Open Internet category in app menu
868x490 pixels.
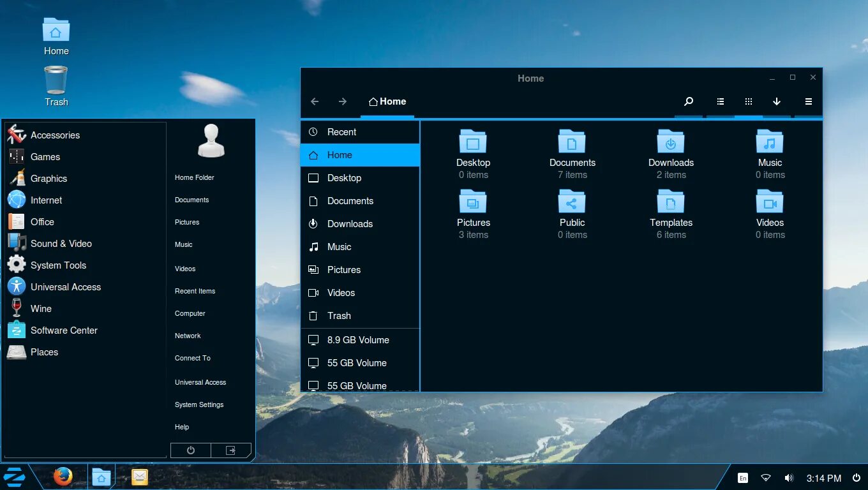86,200
